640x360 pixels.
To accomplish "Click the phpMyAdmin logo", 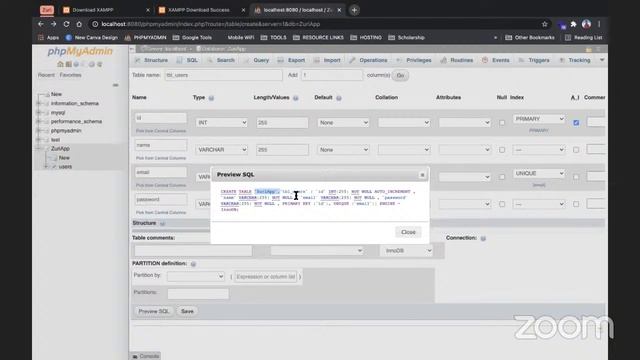I will (x=80, y=51).
